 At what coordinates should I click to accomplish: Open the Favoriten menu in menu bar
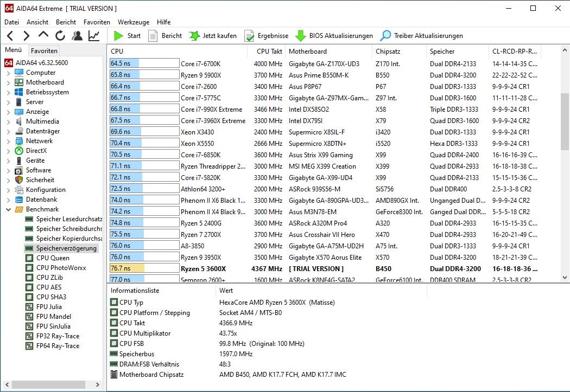pos(97,22)
